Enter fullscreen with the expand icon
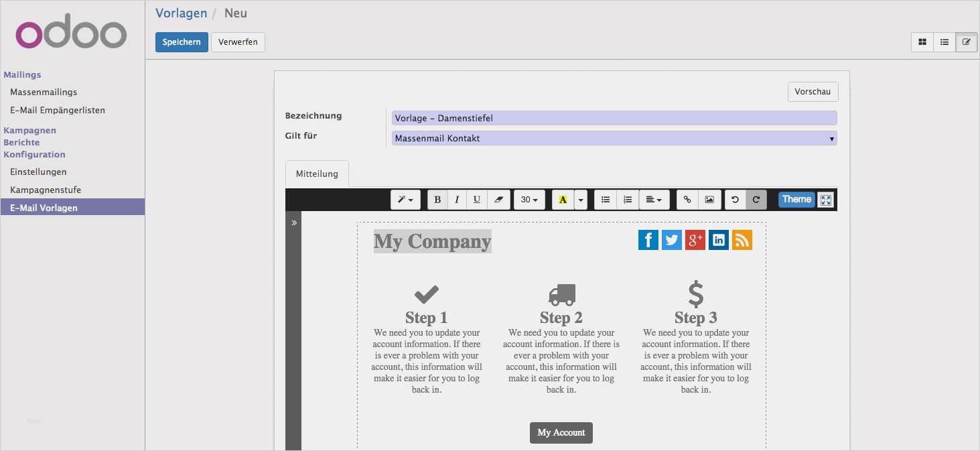980x451 pixels. tap(826, 200)
